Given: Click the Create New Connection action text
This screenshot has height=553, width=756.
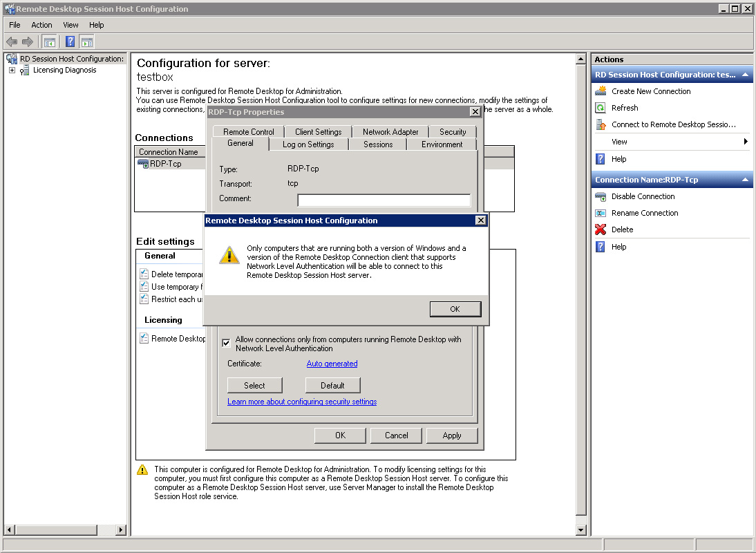Looking at the screenshot, I should click(x=651, y=91).
